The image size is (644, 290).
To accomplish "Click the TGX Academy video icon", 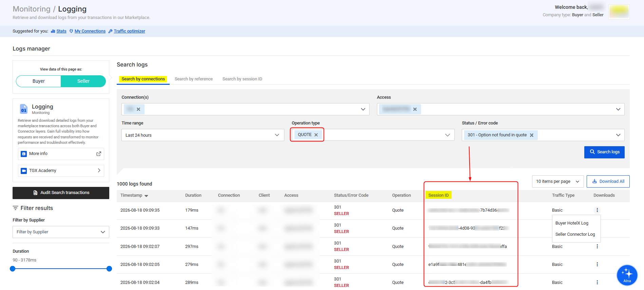I will pos(24,171).
